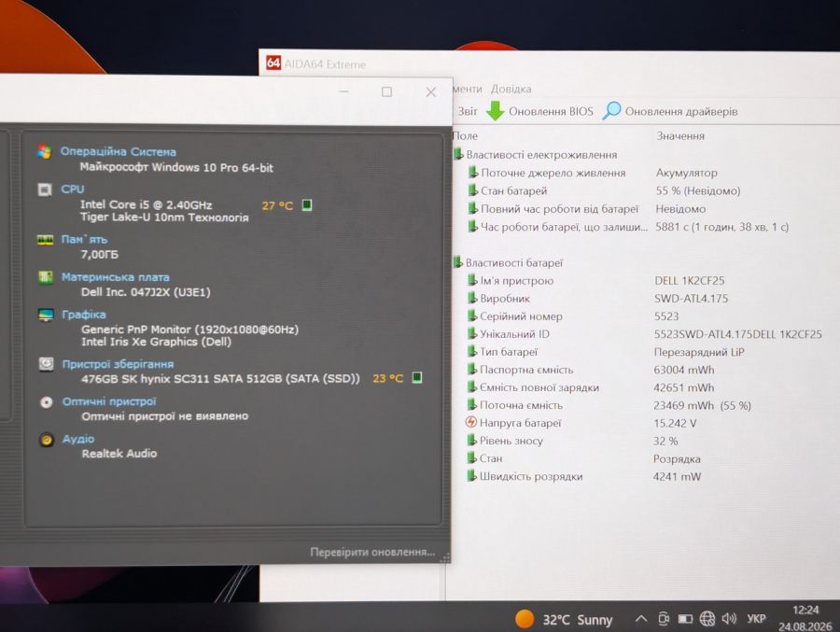Select the value Перезарядний LiP
The width and height of the screenshot is (840, 632).
coord(699,352)
